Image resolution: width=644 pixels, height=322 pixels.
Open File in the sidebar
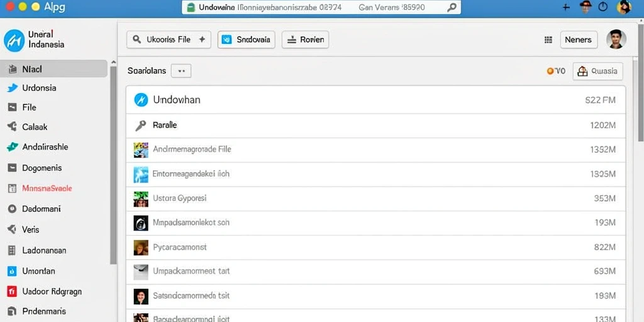(x=29, y=108)
